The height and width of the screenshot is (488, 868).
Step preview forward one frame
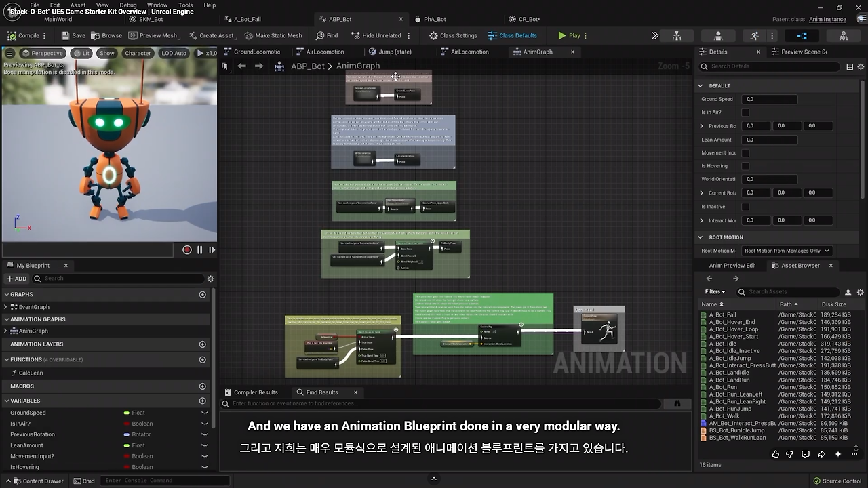coord(212,250)
